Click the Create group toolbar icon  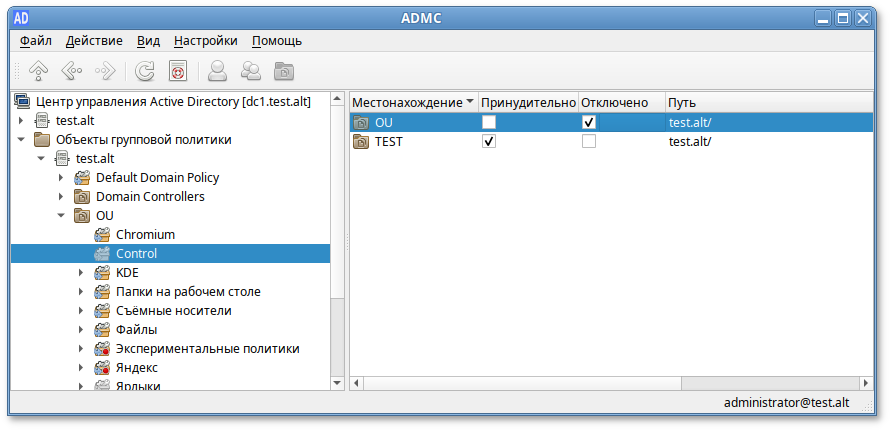click(x=251, y=70)
